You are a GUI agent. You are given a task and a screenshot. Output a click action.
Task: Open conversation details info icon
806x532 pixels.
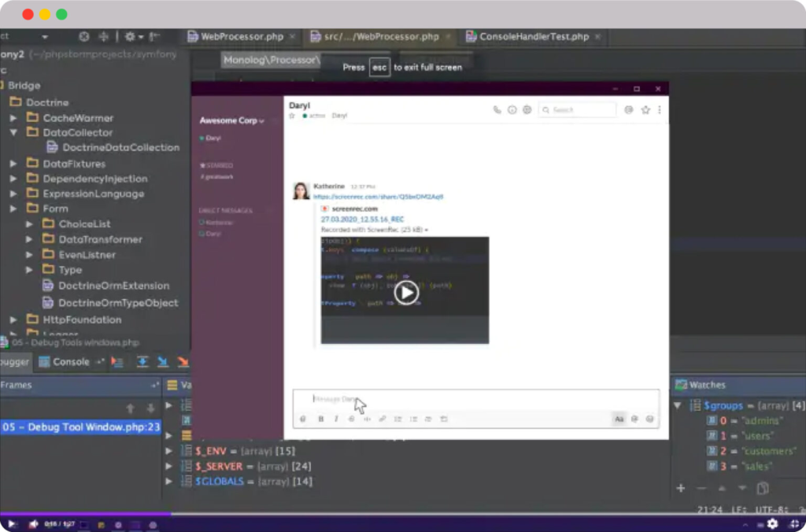click(x=512, y=110)
